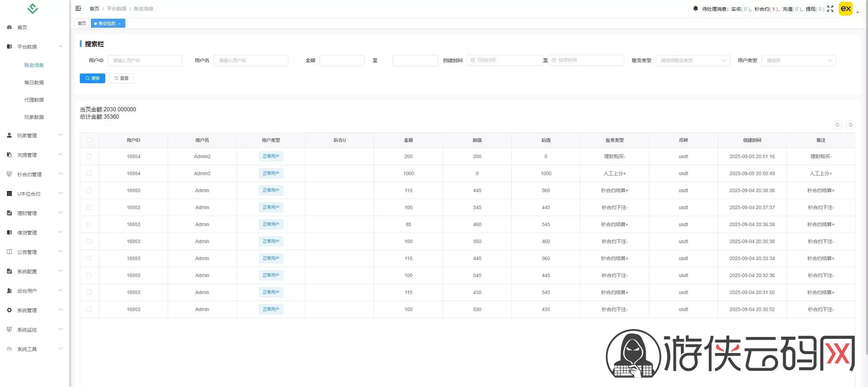This screenshot has width=868, height=387.
Task: Click the 首页 dashboard icon in sidebar
Action: 9,27
